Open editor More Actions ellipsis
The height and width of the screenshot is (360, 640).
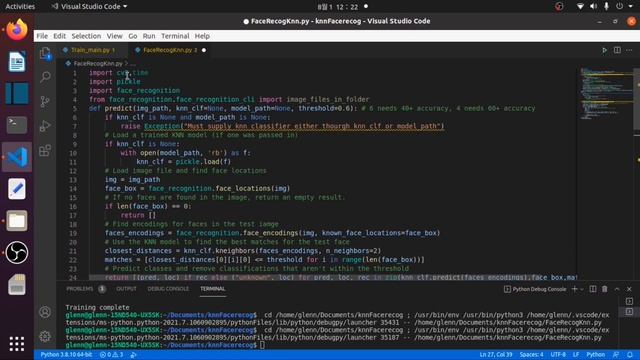tap(629, 50)
